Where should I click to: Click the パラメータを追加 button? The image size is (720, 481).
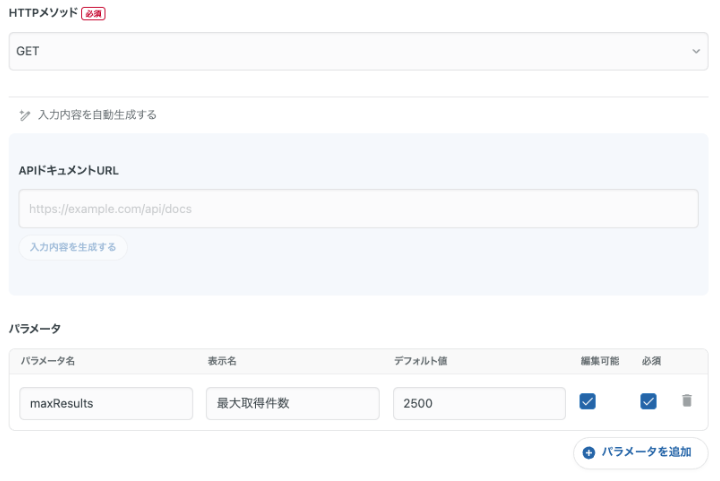pyautogui.click(x=641, y=453)
